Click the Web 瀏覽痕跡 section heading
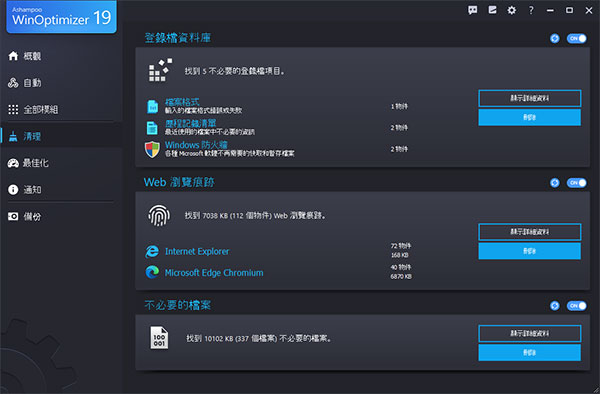This screenshot has width=600, height=394. pos(179,182)
